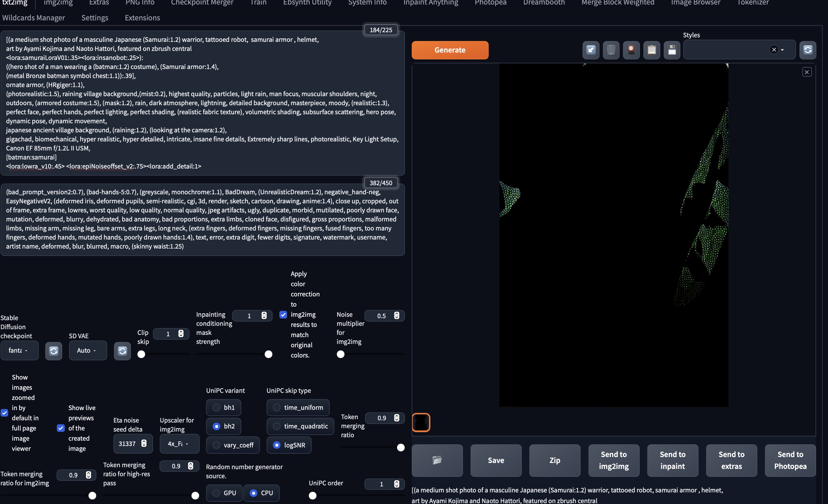Uncheck apply color correction to img2img results

pyautogui.click(x=283, y=315)
